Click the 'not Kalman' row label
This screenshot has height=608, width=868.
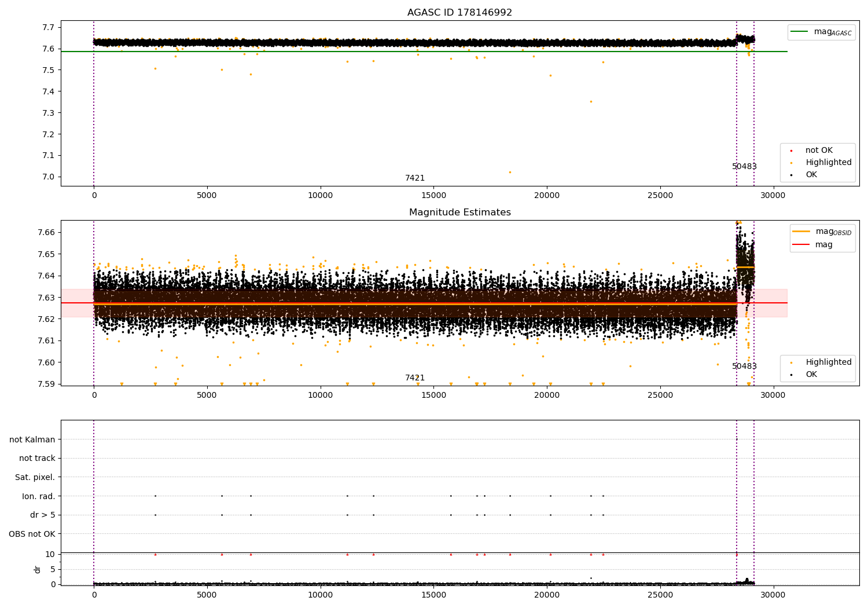32,440
